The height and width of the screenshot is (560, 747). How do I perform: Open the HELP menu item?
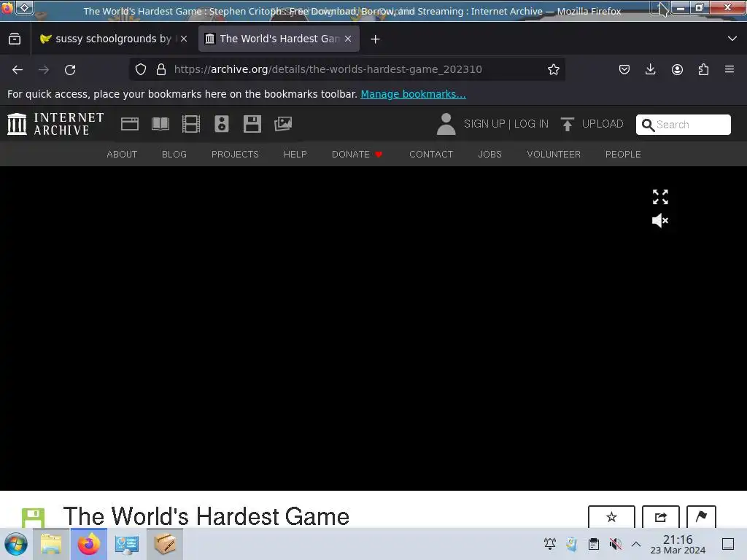pyautogui.click(x=295, y=155)
